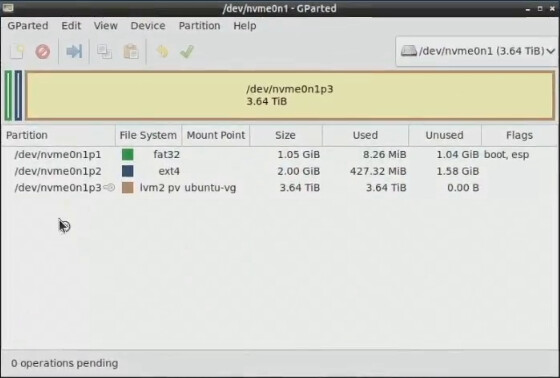Select the brown lvm2 pv color swatch
This screenshot has height=378, width=560.
click(128, 187)
